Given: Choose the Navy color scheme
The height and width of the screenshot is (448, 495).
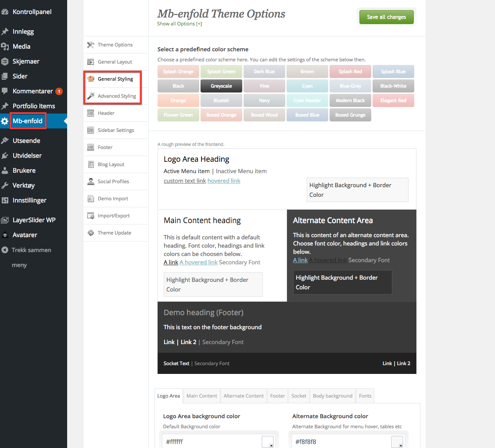Looking at the screenshot, I should [x=264, y=100].
